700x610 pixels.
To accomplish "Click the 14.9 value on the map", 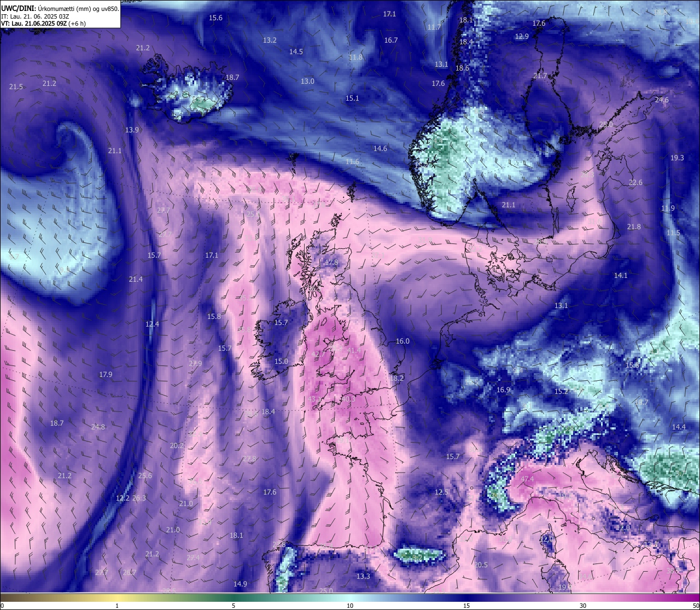I will tap(240, 584).
